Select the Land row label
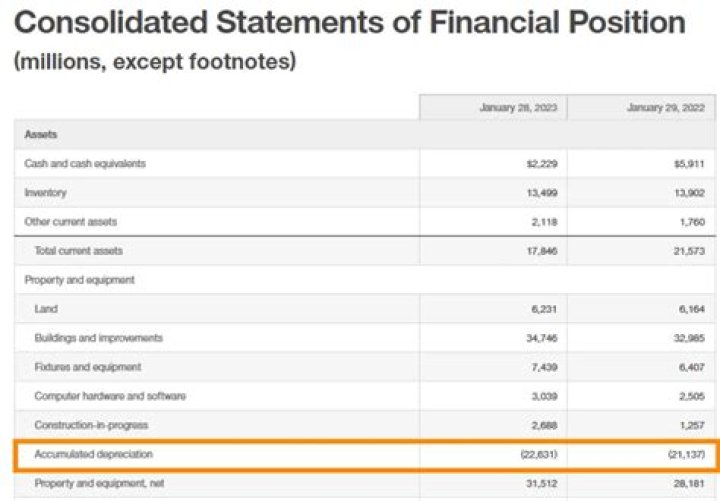Image resolution: width=720 pixels, height=501 pixels. click(x=46, y=309)
